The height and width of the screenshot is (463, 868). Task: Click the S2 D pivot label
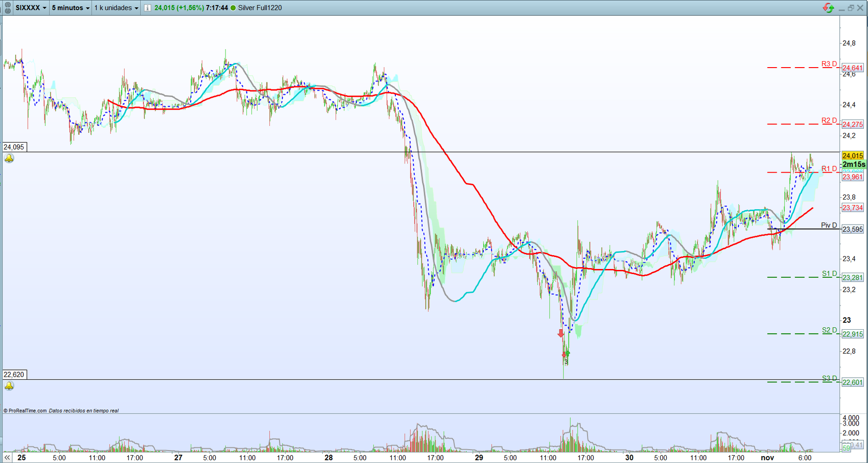tap(830, 330)
